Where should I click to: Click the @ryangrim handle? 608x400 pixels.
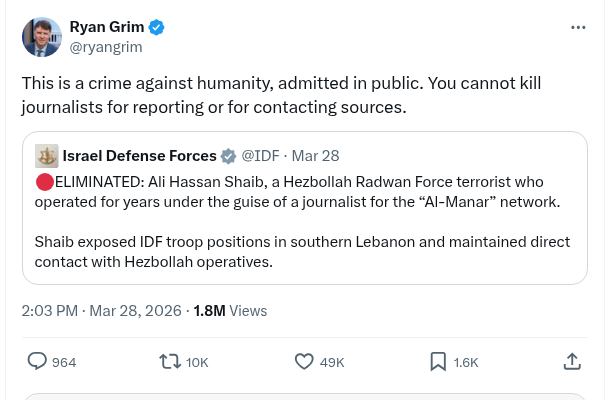pyautogui.click(x=105, y=46)
